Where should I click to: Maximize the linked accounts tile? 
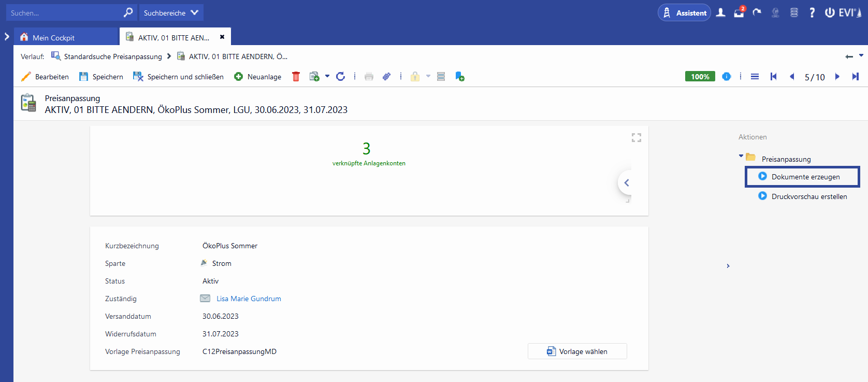point(636,137)
